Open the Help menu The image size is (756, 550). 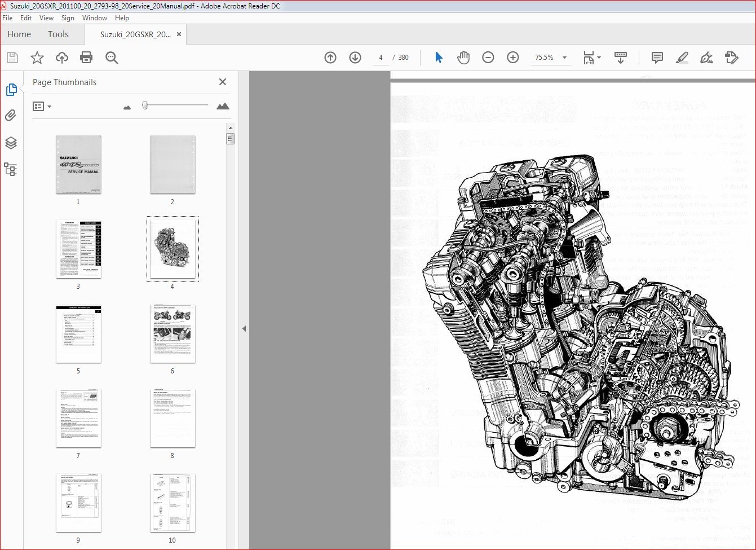pos(122,18)
